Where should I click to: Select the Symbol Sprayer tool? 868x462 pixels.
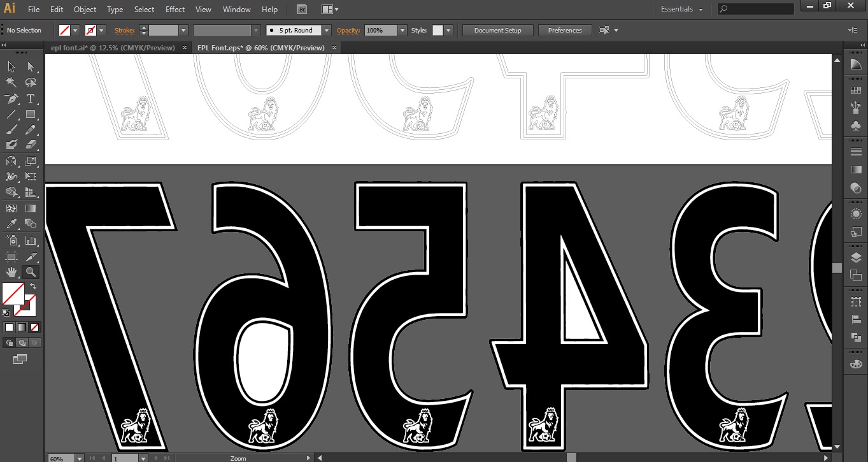pyautogui.click(x=11, y=240)
